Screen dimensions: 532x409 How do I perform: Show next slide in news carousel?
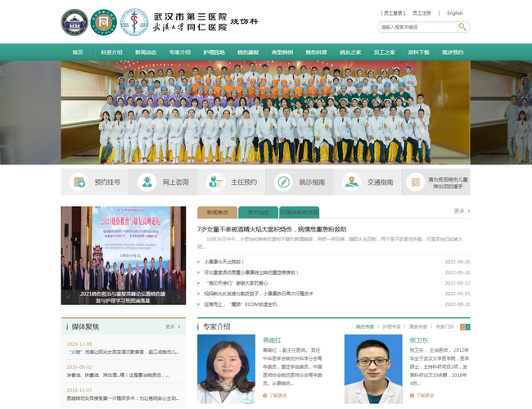pyautogui.click(x=179, y=297)
